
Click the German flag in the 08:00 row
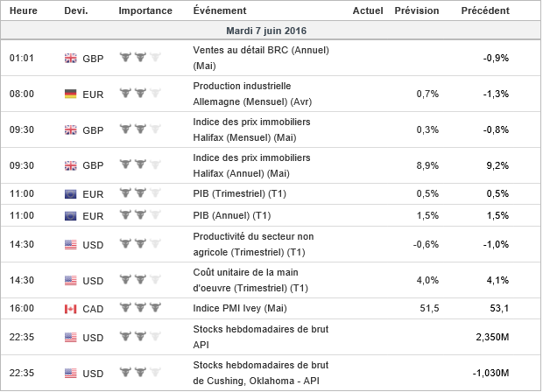pos(71,94)
